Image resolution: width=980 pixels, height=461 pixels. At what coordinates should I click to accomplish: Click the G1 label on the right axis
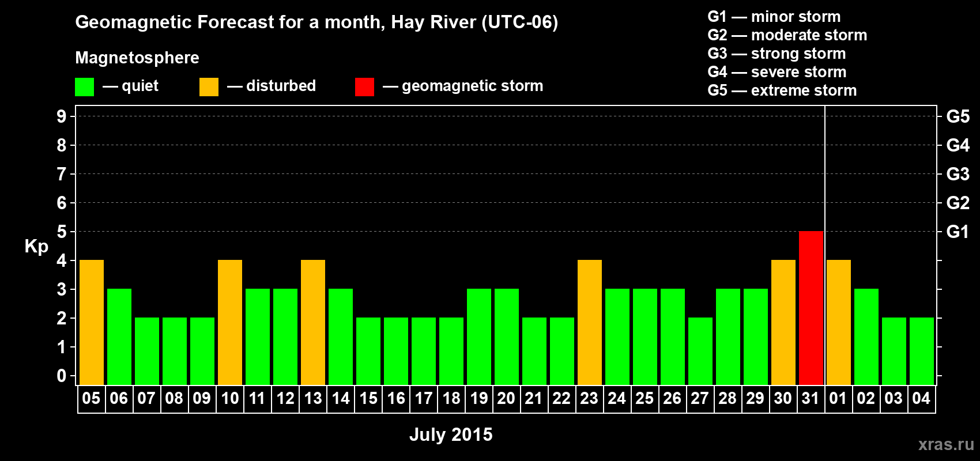[958, 232]
